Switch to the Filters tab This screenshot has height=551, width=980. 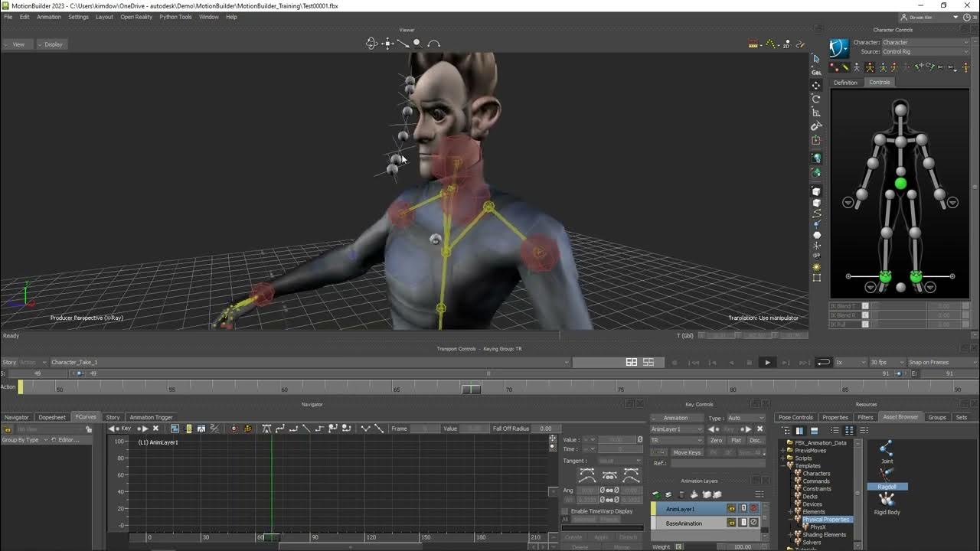(x=865, y=417)
